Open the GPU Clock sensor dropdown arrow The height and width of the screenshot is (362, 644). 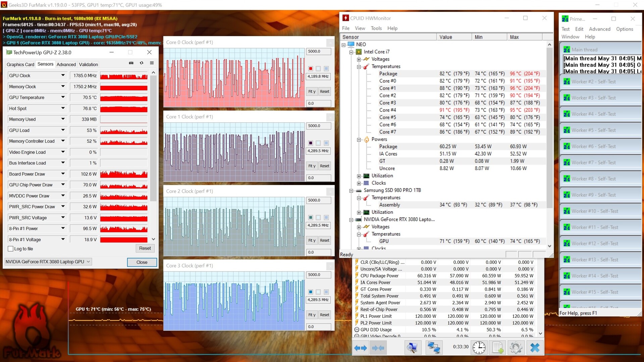(63, 75)
